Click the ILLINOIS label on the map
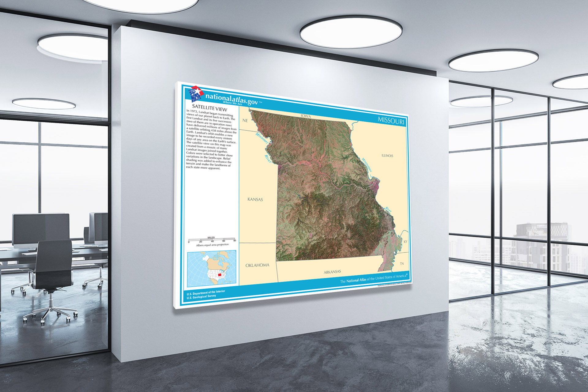 387,156
